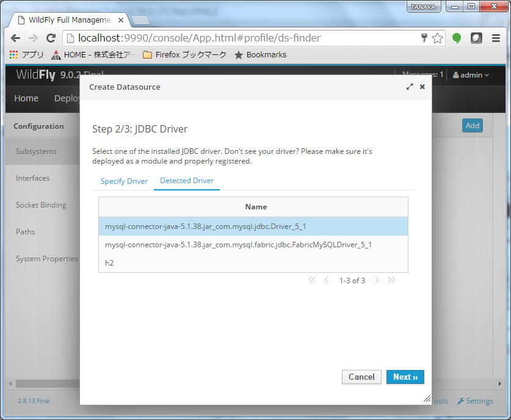Click the Next button

[405, 377]
